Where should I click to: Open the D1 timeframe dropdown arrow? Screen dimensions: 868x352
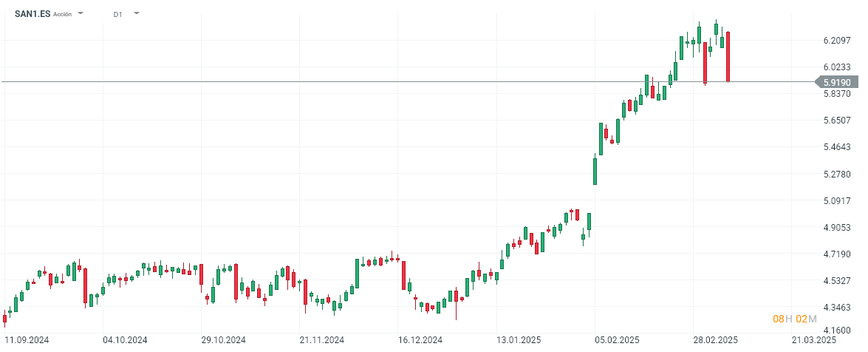point(137,13)
